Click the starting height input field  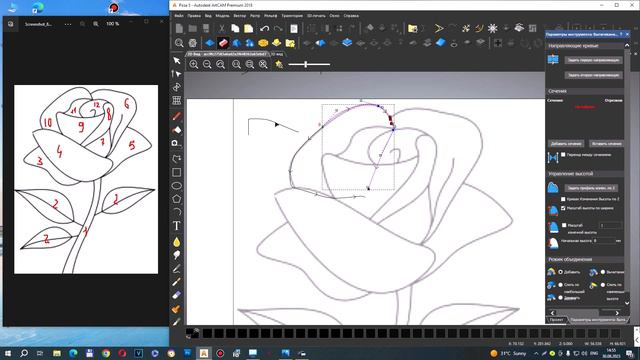click(x=603, y=241)
